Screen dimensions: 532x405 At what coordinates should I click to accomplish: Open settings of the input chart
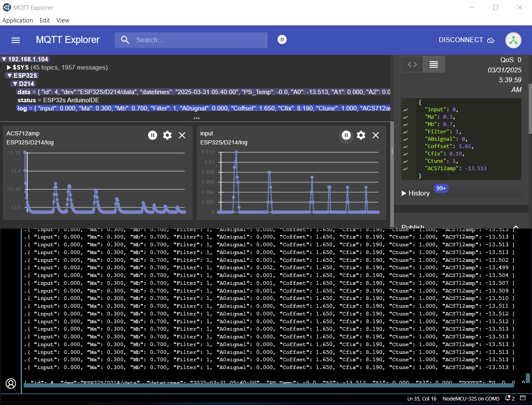pyautogui.click(x=361, y=135)
